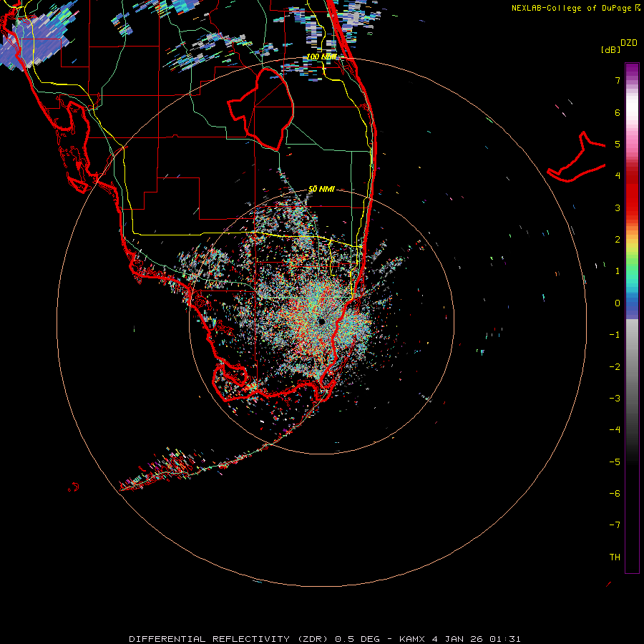This screenshot has height=644, width=644.
Task: Click the 6 value on color scale
Action: coord(618,112)
